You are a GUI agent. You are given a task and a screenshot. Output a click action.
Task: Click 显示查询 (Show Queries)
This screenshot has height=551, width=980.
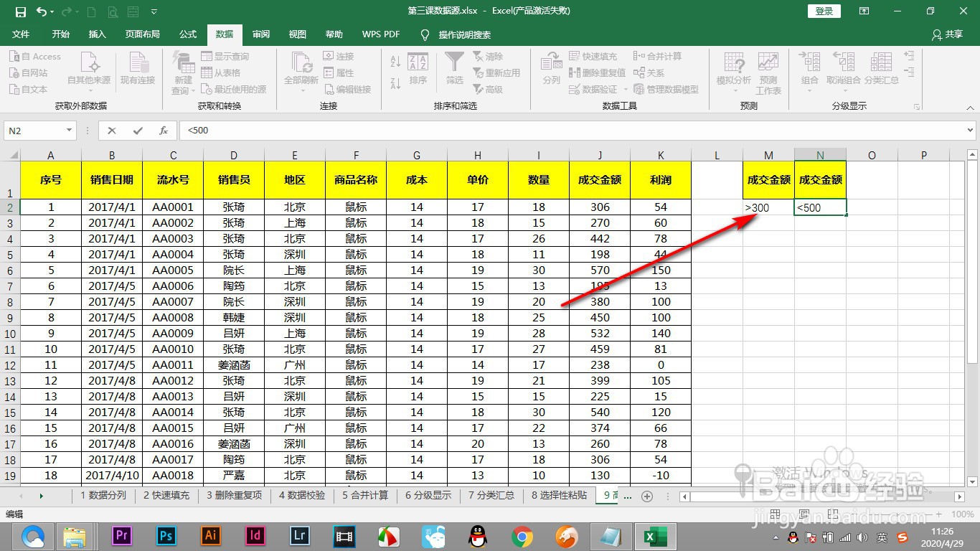(225, 57)
